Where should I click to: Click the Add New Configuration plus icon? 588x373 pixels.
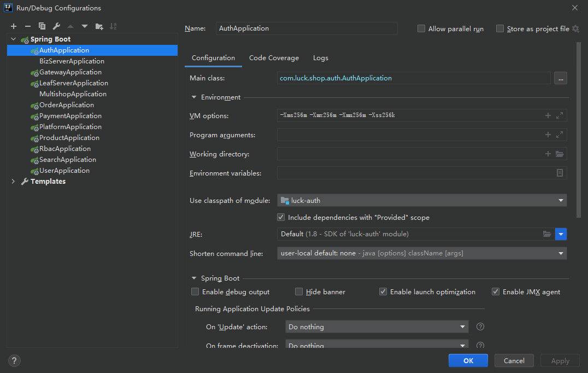pos(14,26)
